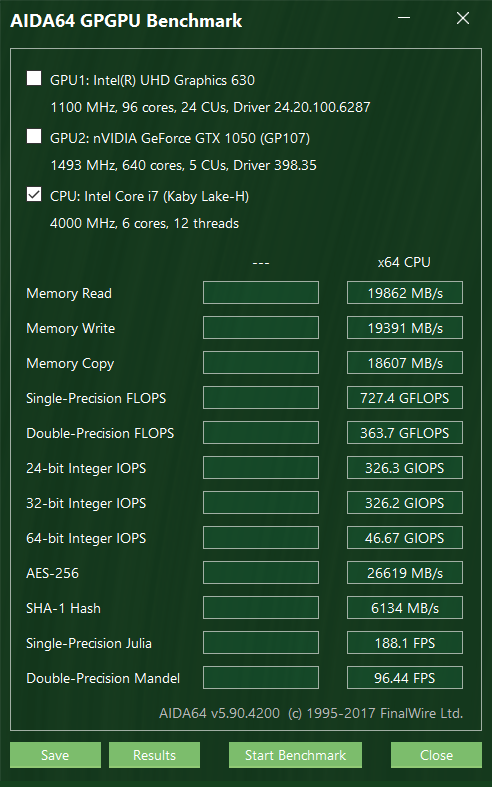
Task: Click the Single-Precision Julia label
Action: coord(89,643)
